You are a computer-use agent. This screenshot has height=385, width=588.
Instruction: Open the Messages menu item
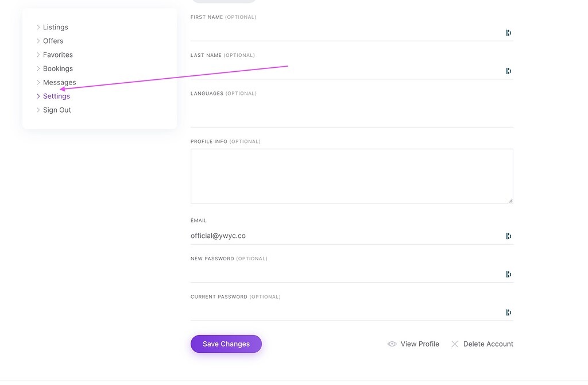point(59,82)
